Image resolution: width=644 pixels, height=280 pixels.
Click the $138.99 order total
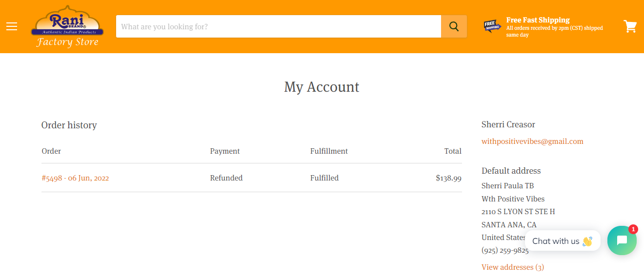449,178
